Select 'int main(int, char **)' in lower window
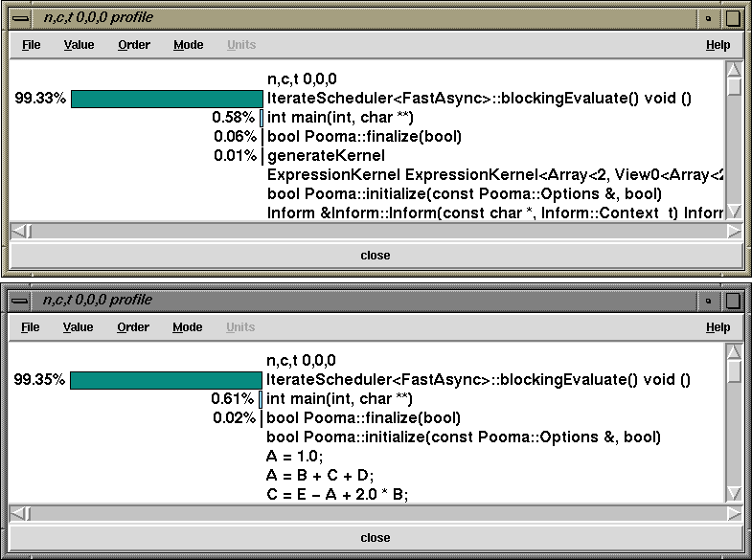Screen dimensions: 752x560 coord(339,399)
